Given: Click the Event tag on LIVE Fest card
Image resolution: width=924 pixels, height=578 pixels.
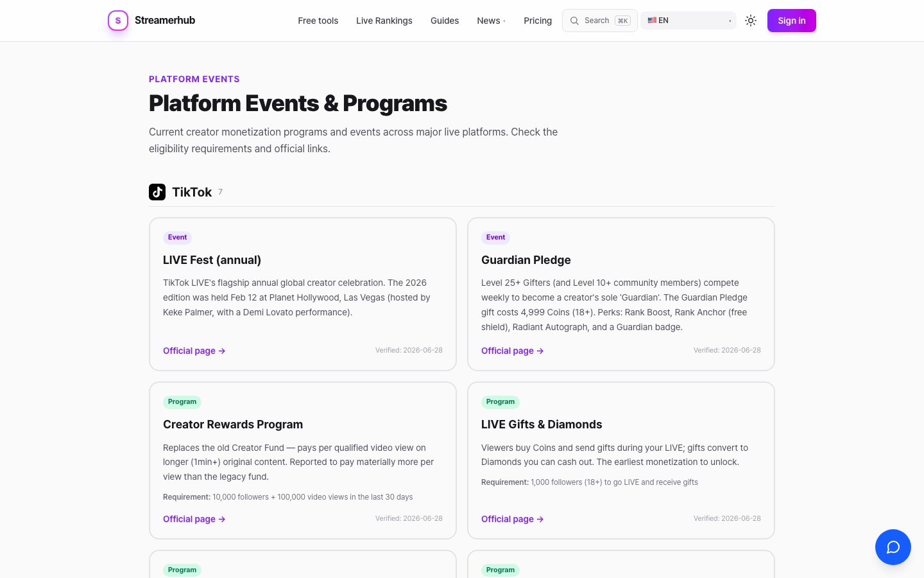Looking at the screenshot, I should click(x=177, y=238).
